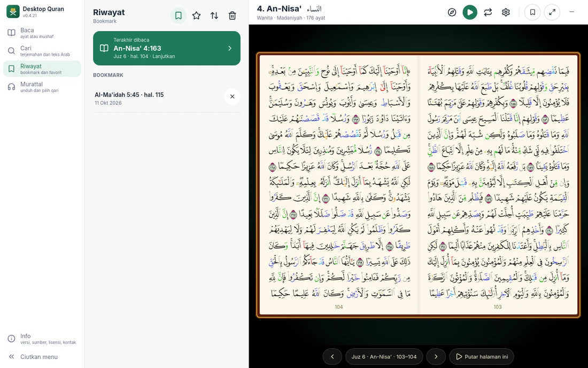Click Putar halaman ini button
Viewport: 588px width, 368px height.
[482, 357]
